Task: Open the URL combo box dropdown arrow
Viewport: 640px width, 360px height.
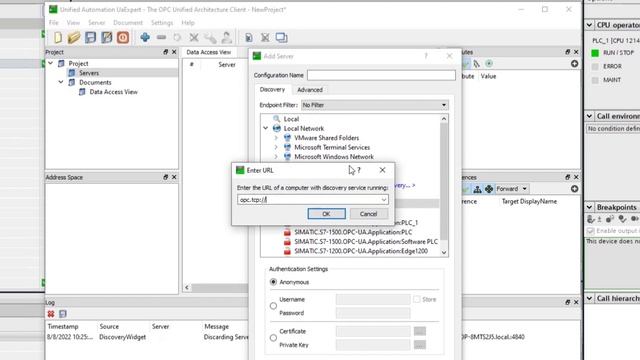Action: 384,200
